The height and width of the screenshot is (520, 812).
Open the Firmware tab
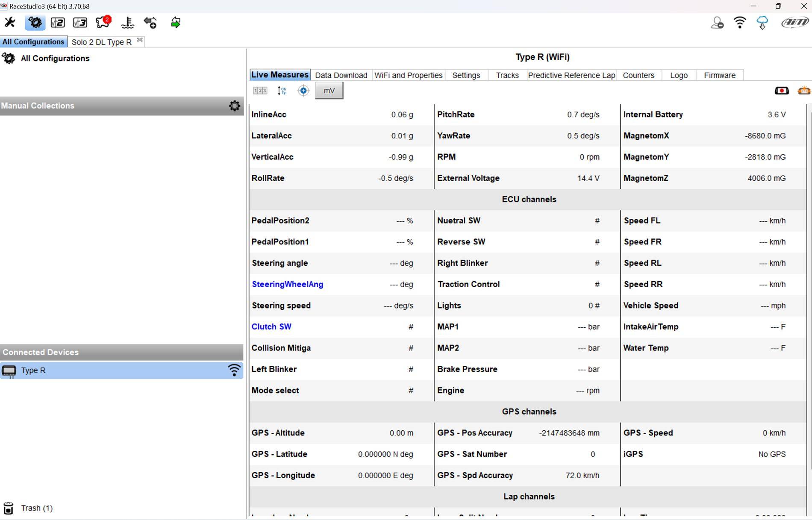(x=720, y=75)
